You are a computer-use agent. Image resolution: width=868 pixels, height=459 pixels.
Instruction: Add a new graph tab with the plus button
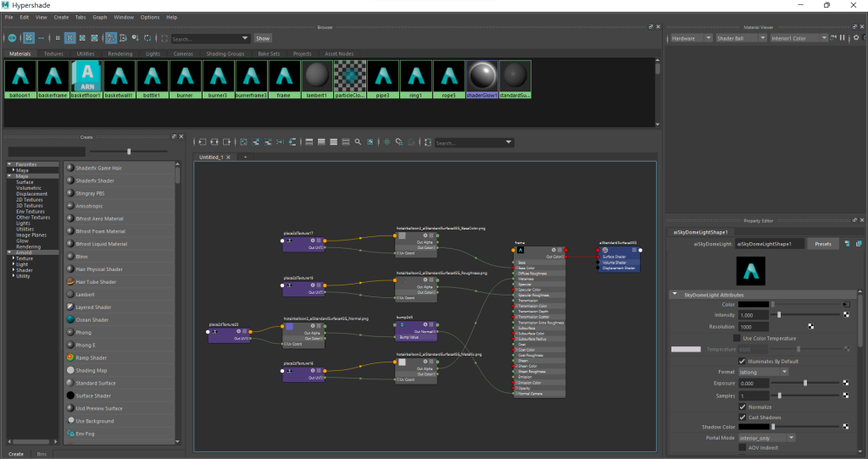click(245, 157)
